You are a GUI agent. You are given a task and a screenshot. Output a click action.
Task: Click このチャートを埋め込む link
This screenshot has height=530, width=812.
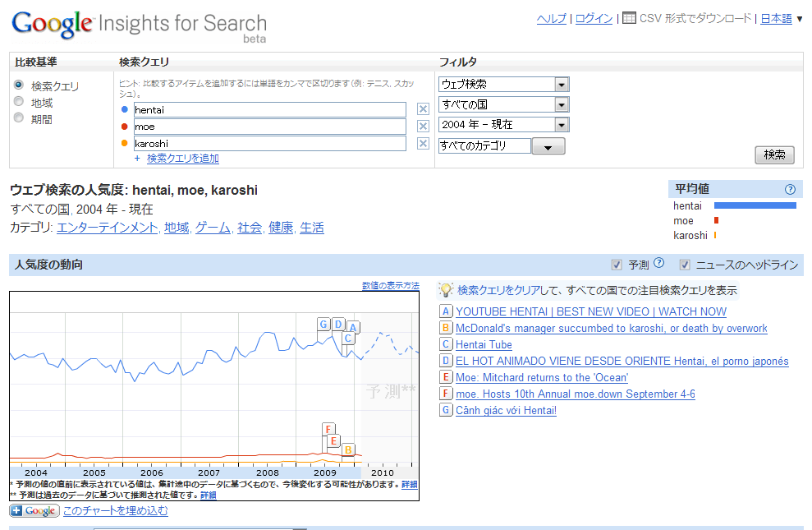point(116,511)
